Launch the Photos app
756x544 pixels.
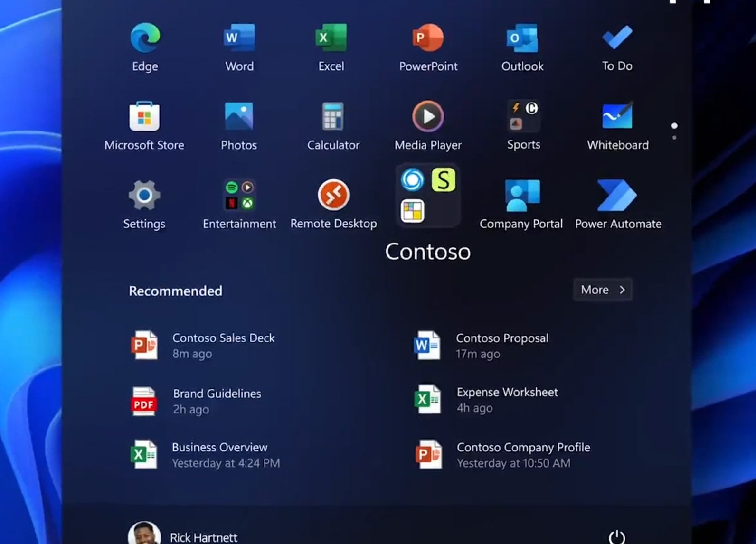pos(239,126)
